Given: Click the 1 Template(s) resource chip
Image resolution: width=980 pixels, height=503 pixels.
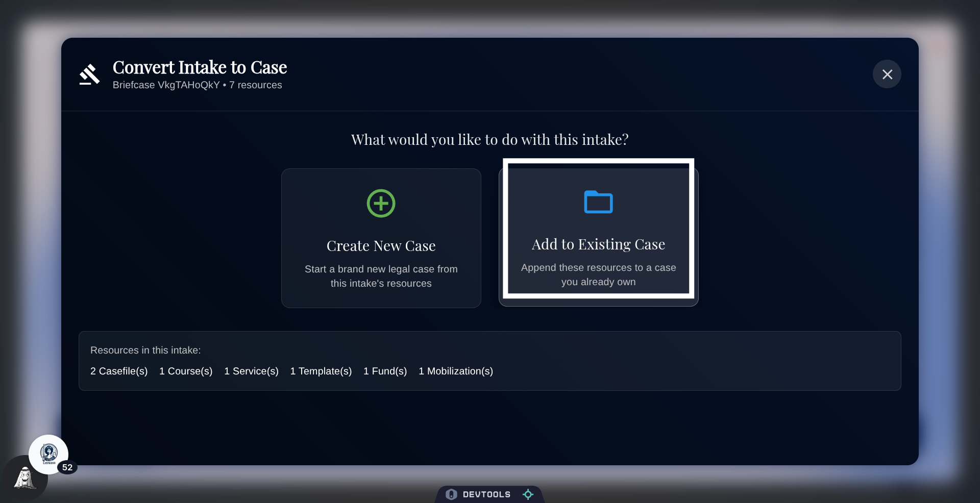Looking at the screenshot, I should point(321,371).
